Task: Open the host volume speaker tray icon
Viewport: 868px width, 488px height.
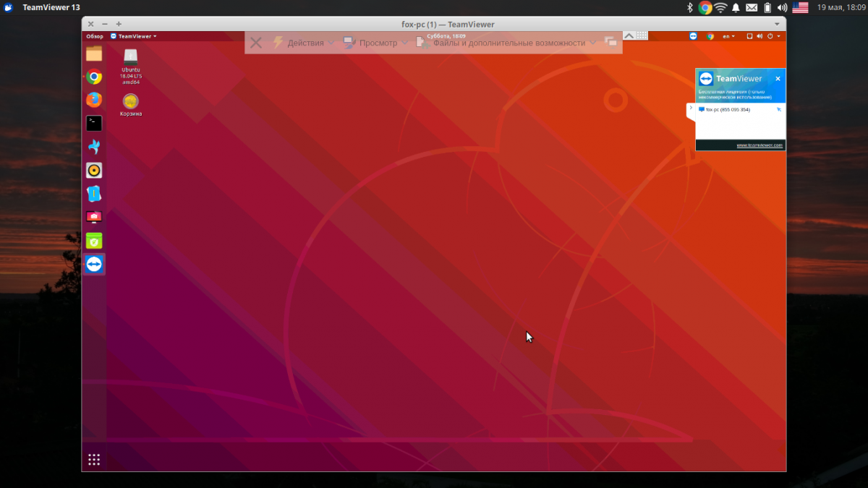Action: click(782, 7)
